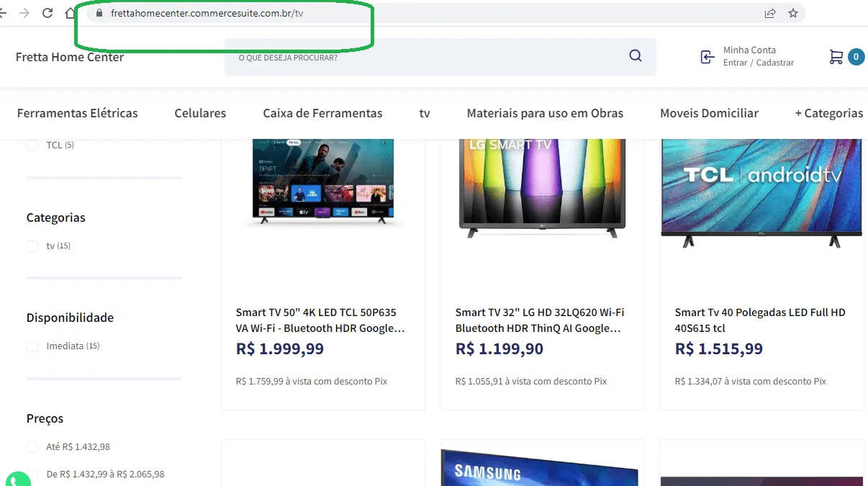Click R$ 1.334,07 à vista Pix text
This screenshot has width=868, height=486.
751,382
